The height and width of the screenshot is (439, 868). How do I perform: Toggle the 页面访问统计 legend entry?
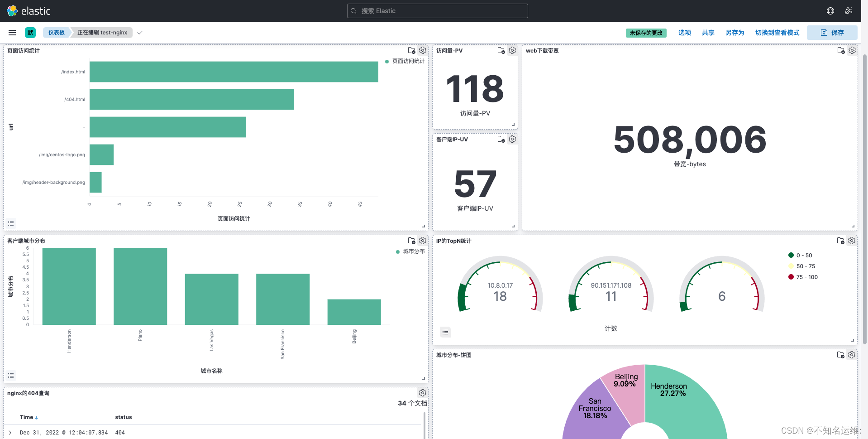[x=405, y=60]
